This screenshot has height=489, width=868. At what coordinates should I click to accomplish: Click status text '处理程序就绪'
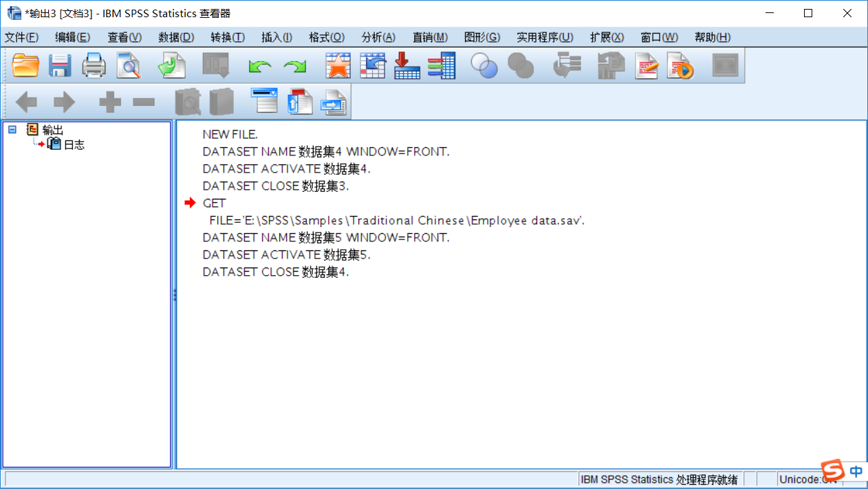[x=707, y=479]
